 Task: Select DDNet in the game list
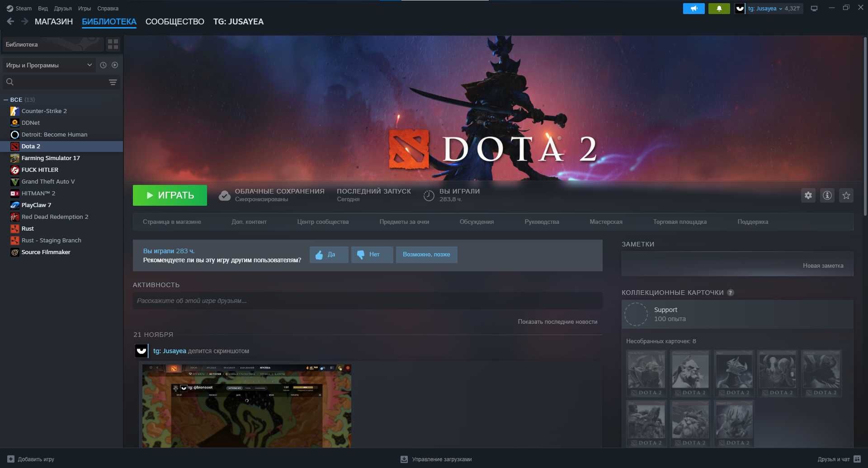click(61, 123)
